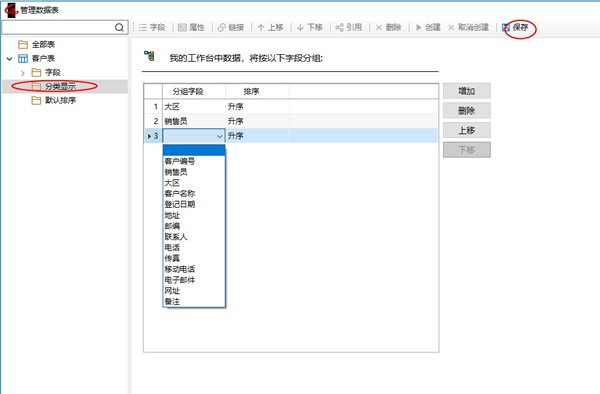Click the 增加 button

click(467, 91)
